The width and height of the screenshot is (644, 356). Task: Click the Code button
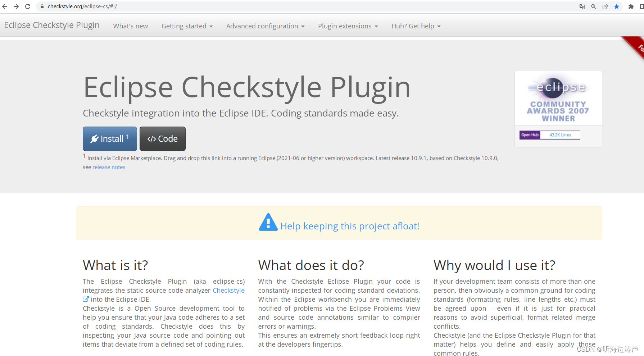click(162, 138)
